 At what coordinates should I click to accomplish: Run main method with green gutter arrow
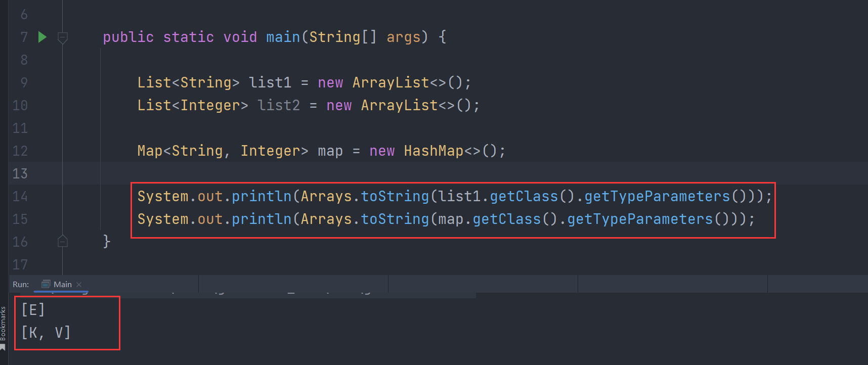pos(42,37)
